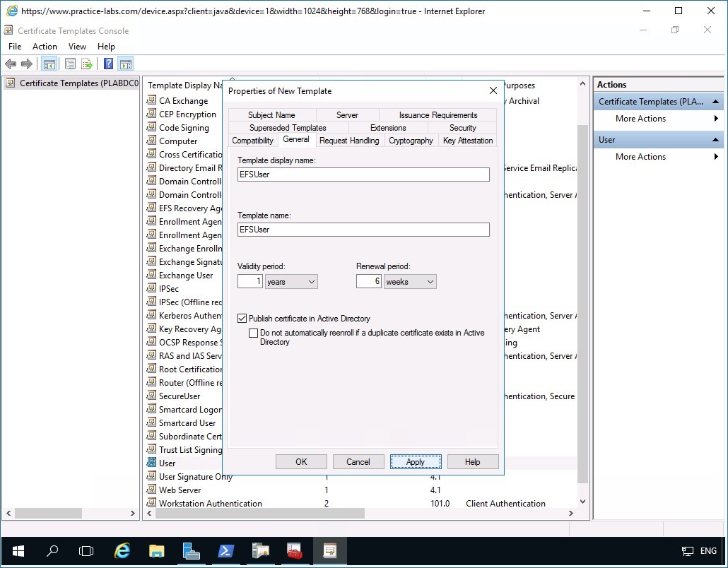
Task: Click the CA Exchange template icon
Action: click(151, 100)
